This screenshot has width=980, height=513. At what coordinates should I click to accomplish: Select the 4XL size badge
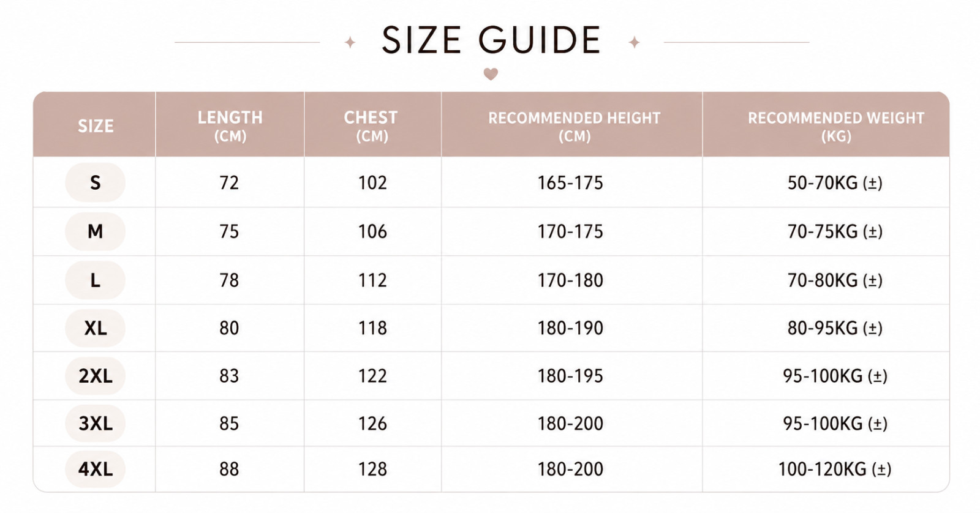(95, 469)
